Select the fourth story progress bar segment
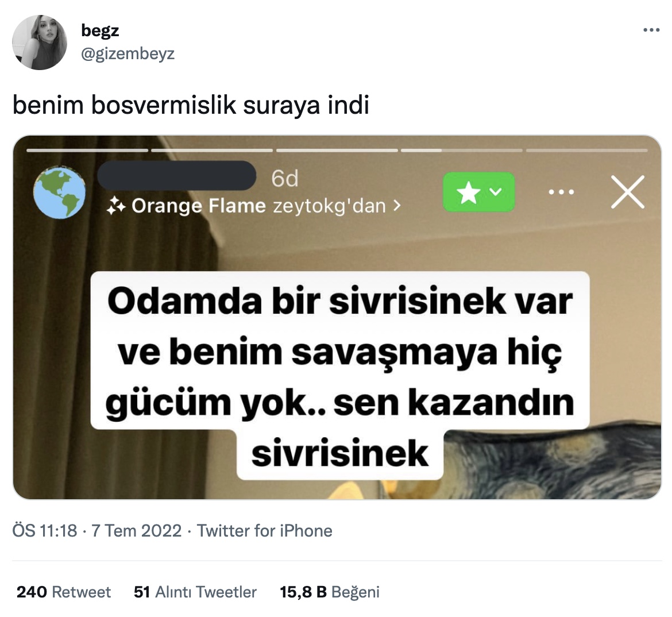 [x=462, y=151]
